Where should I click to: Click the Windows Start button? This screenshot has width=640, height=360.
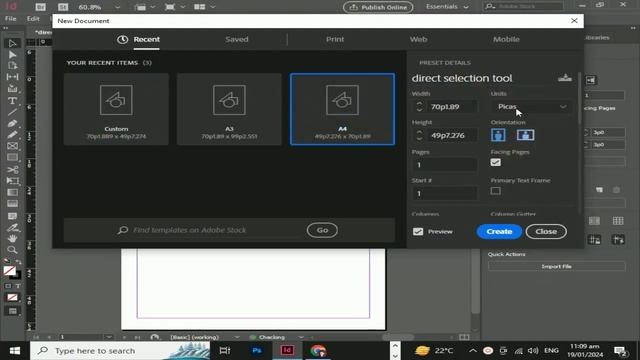pyautogui.click(x=15, y=351)
